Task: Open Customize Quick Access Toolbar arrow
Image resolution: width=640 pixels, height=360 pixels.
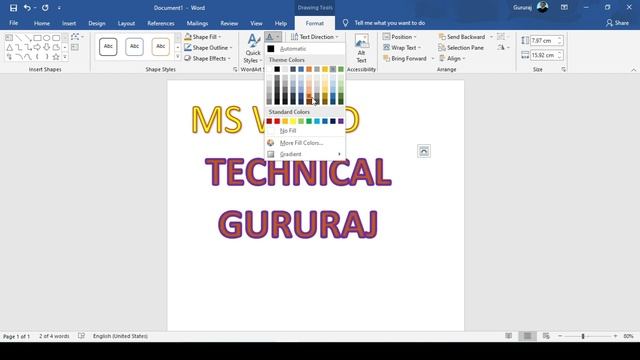Action: coord(59,8)
